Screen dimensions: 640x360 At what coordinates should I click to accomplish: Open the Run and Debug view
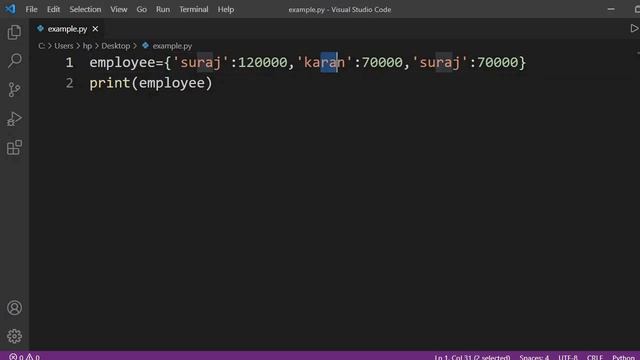pyautogui.click(x=14, y=119)
